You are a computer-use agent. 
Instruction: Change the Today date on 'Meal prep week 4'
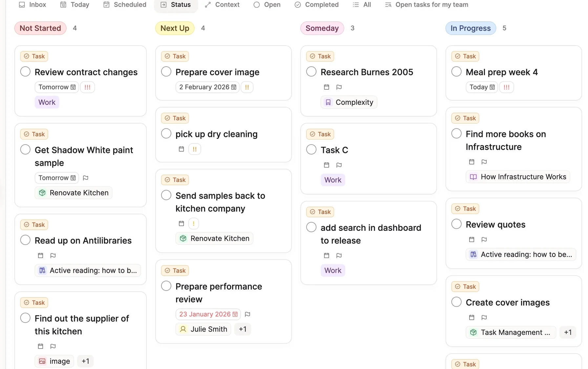coord(482,87)
